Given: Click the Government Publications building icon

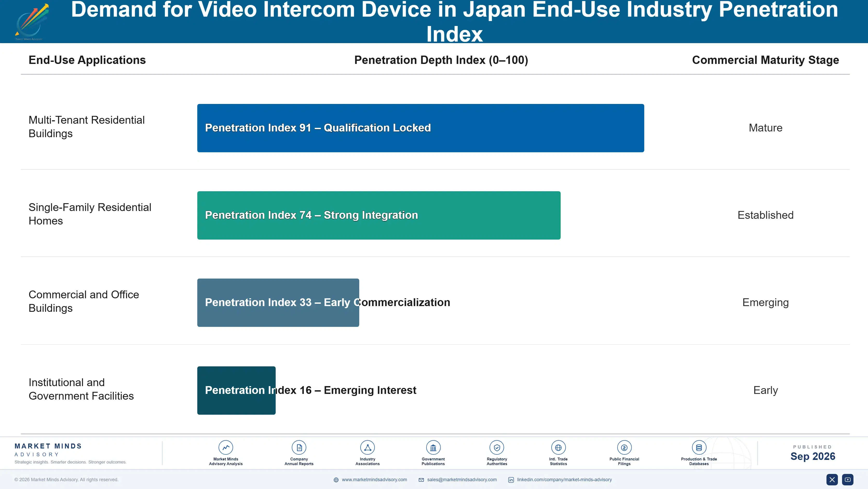Looking at the screenshot, I should click(x=433, y=447).
